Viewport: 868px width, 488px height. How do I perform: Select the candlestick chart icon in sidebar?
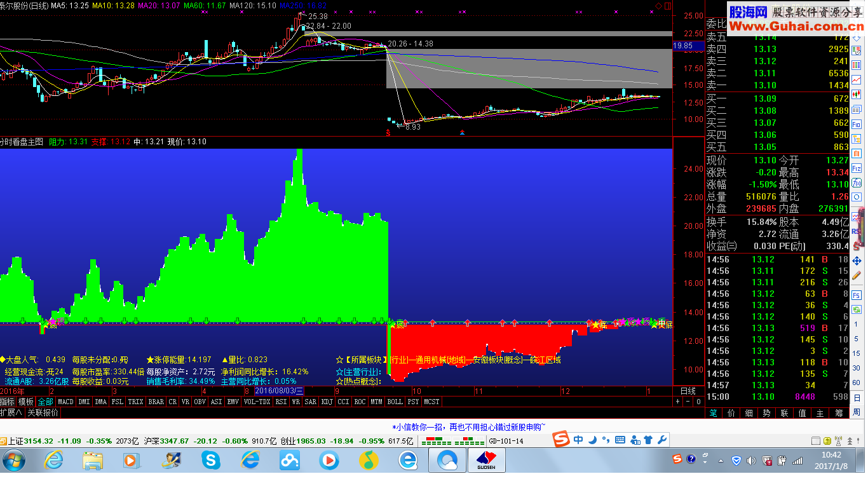tap(857, 94)
